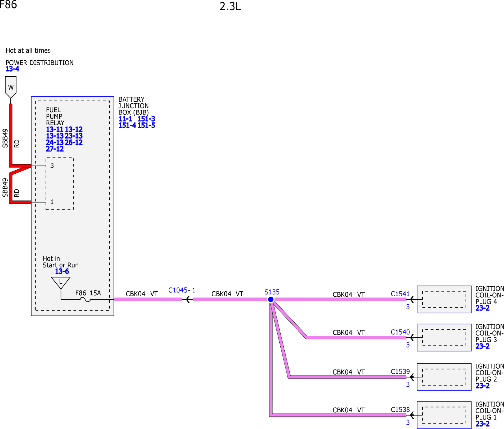This screenshot has width=504, height=429.
Task: Open the 13-6 Start or Run link
Action: pos(62,271)
